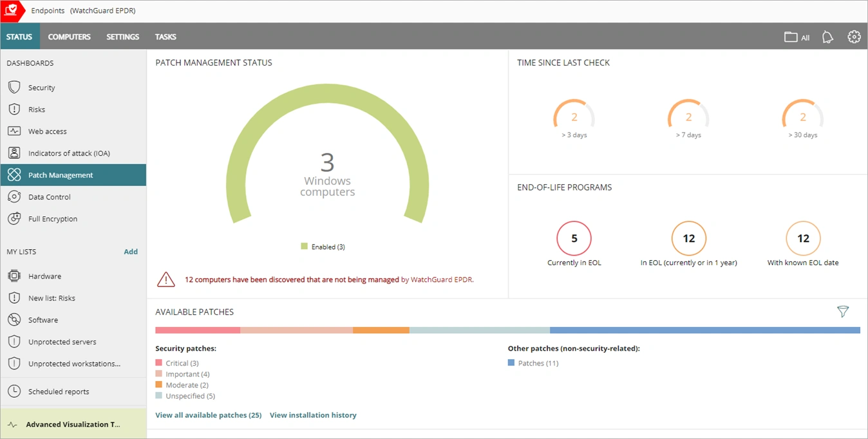Screen dimensions: 868x439
Task: Click the '> 7 days' gauge
Action: coord(688,118)
